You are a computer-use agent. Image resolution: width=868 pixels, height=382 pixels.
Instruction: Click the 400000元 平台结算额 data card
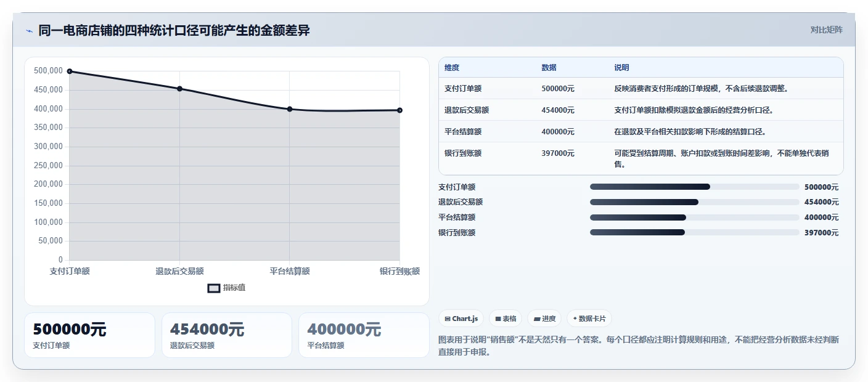(364, 335)
